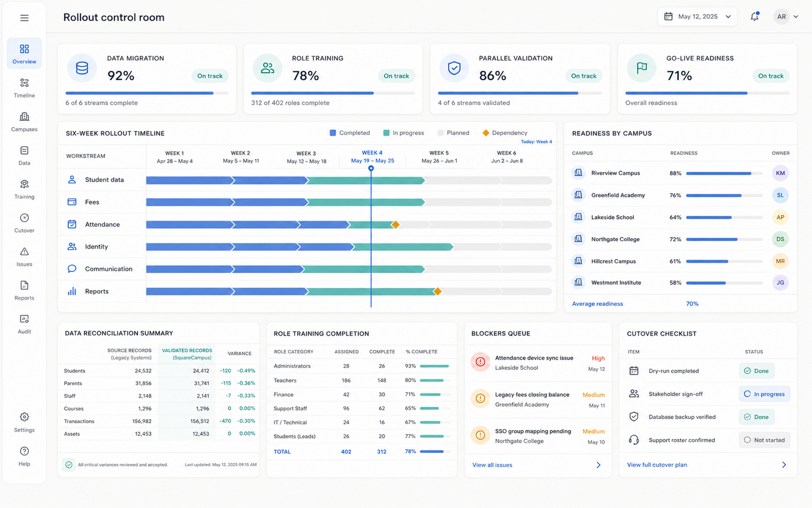Click the Dry-run completed calendar icon
This screenshot has height=508, width=812.
[633, 371]
